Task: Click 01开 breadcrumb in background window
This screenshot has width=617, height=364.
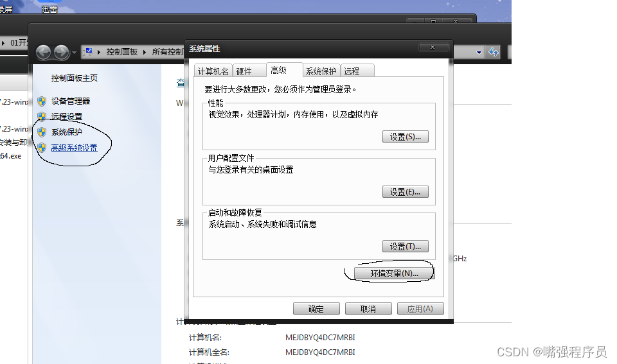Action: coord(19,42)
